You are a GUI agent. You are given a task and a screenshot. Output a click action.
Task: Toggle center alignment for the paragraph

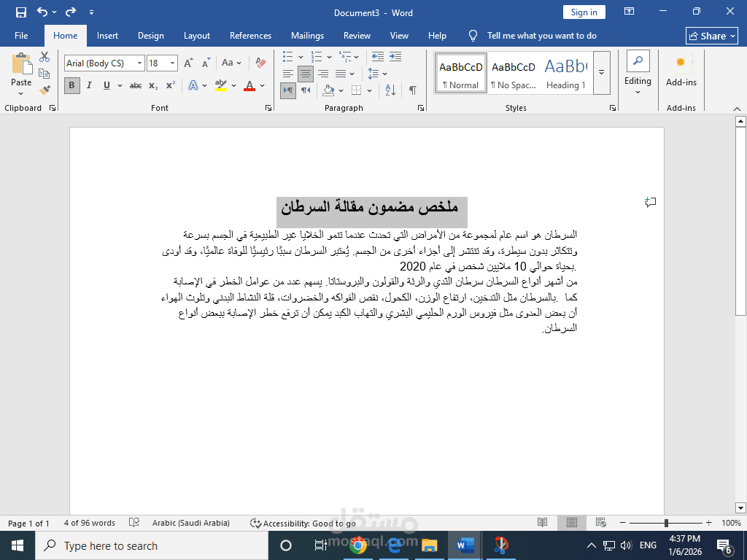tap(304, 73)
